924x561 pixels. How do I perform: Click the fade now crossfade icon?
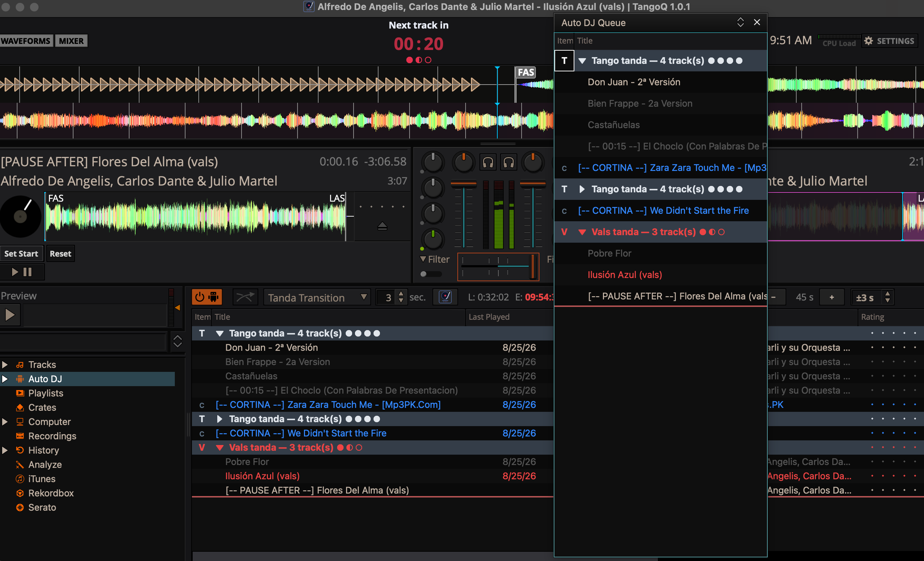pyautogui.click(x=245, y=297)
